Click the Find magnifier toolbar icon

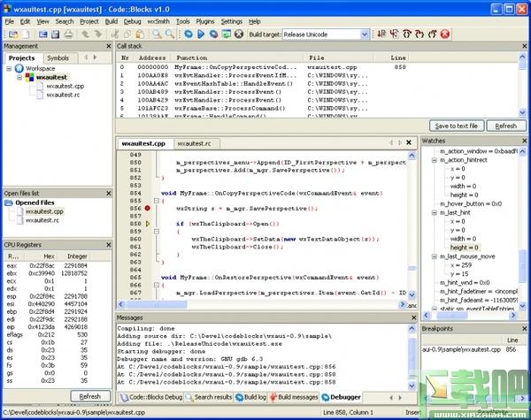point(157,34)
